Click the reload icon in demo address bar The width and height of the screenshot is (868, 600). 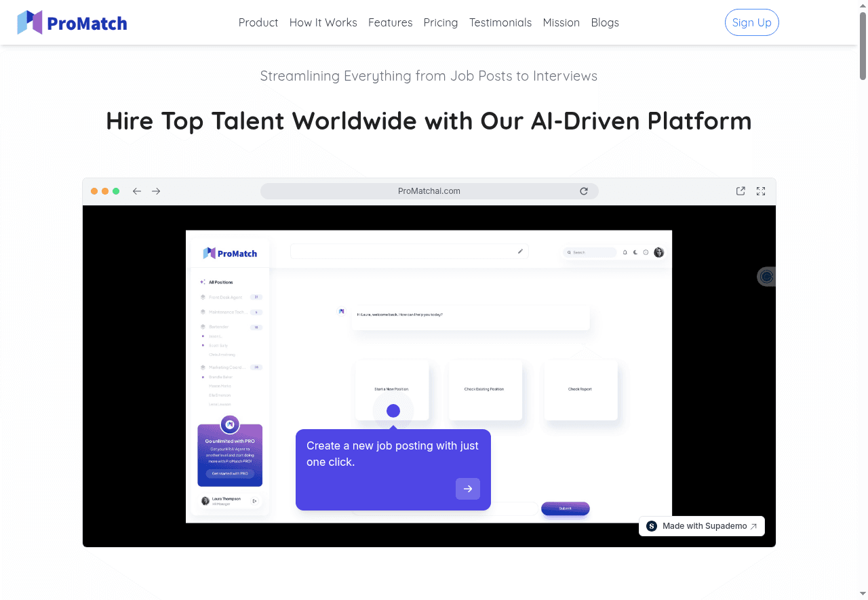point(584,191)
